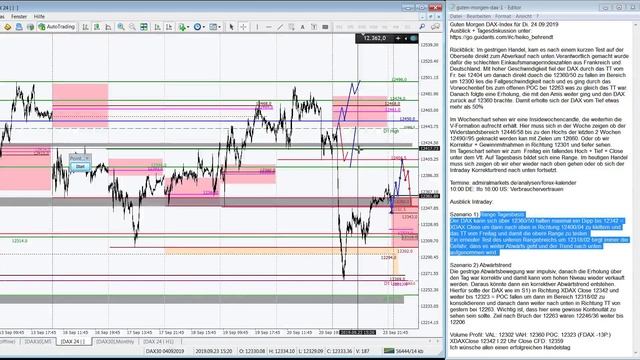The width and height of the screenshot is (640, 360).
Task: Choose the horizontal line drawing tool
Action: click(x=269, y=27)
